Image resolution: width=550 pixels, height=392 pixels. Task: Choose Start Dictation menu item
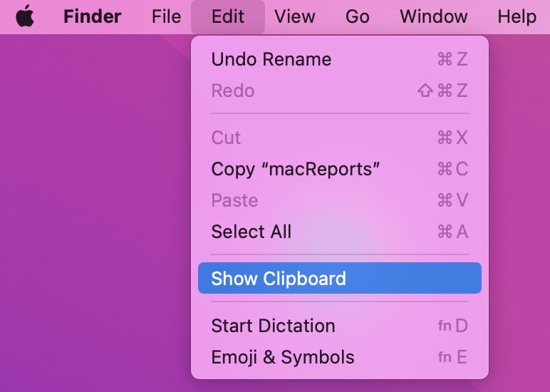pos(273,326)
